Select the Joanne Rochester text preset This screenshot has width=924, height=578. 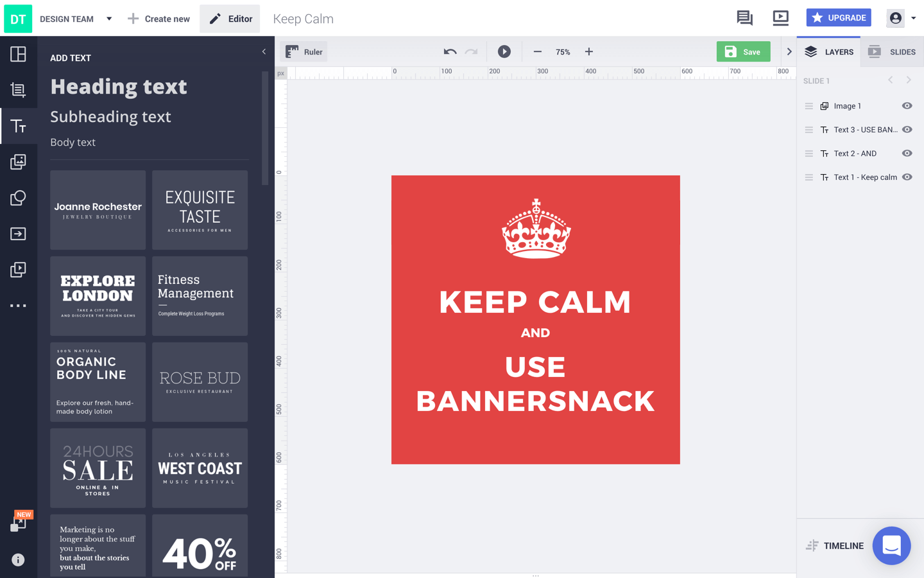coord(98,210)
